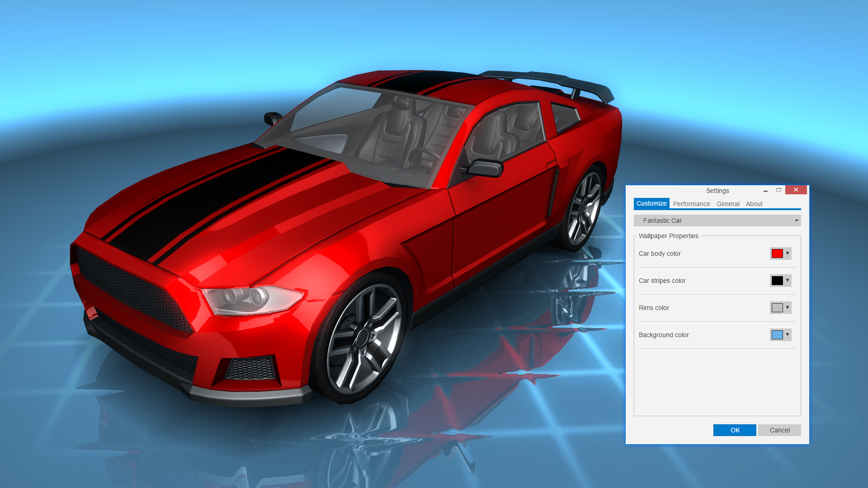The height and width of the screenshot is (488, 868).
Task: Click the Car stripes color label
Action: tap(662, 281)
